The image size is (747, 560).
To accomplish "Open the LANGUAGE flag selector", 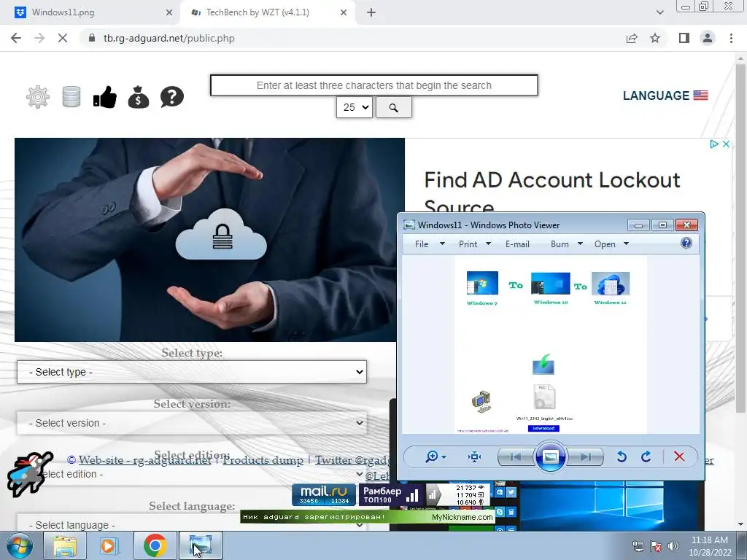I will pyautogui.click(x=665, y=96).
